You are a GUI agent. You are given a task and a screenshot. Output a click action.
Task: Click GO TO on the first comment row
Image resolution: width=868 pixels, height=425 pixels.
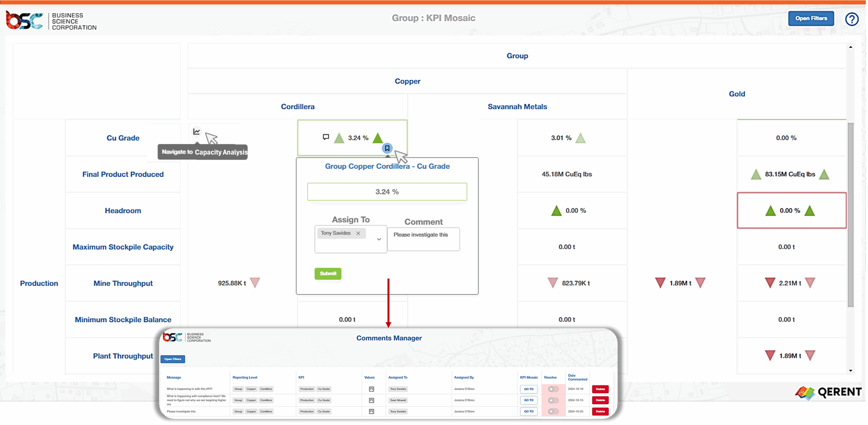coord(528,389)
